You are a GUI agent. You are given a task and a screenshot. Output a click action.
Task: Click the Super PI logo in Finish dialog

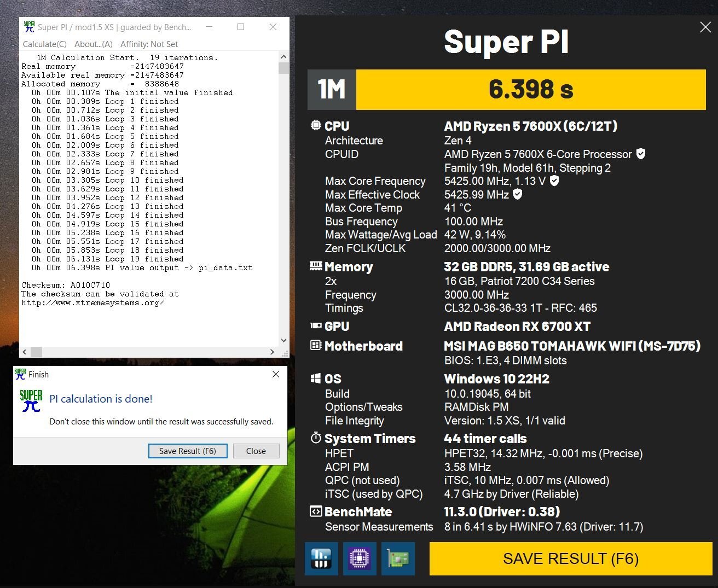[x=31, y=400]
